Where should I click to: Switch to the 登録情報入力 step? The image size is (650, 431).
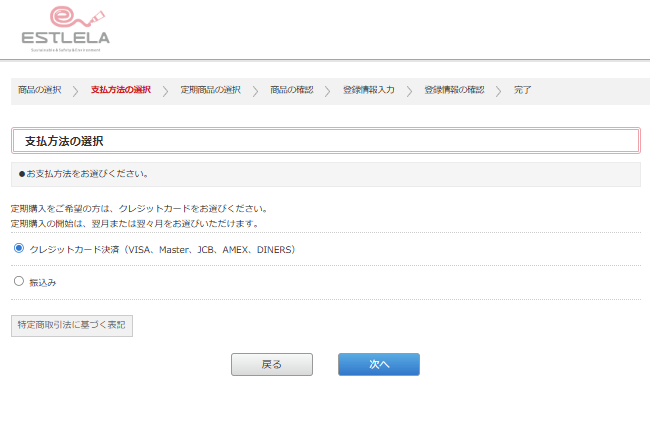[368, 90]
